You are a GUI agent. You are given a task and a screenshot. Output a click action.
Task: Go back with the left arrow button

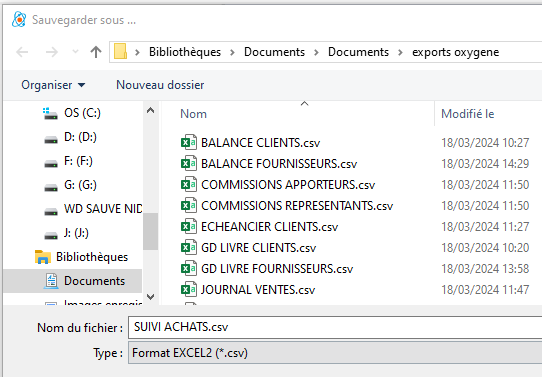tap(22, 52)
